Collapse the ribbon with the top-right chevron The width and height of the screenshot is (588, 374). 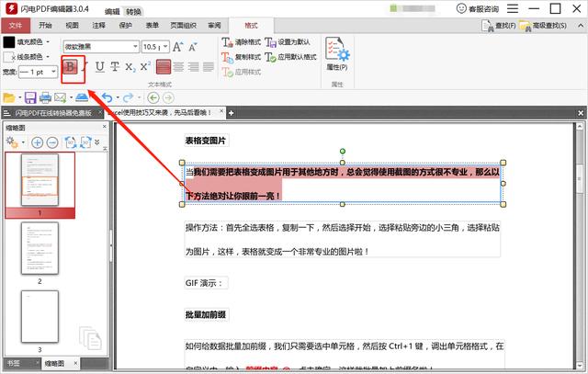coord(581,26)
